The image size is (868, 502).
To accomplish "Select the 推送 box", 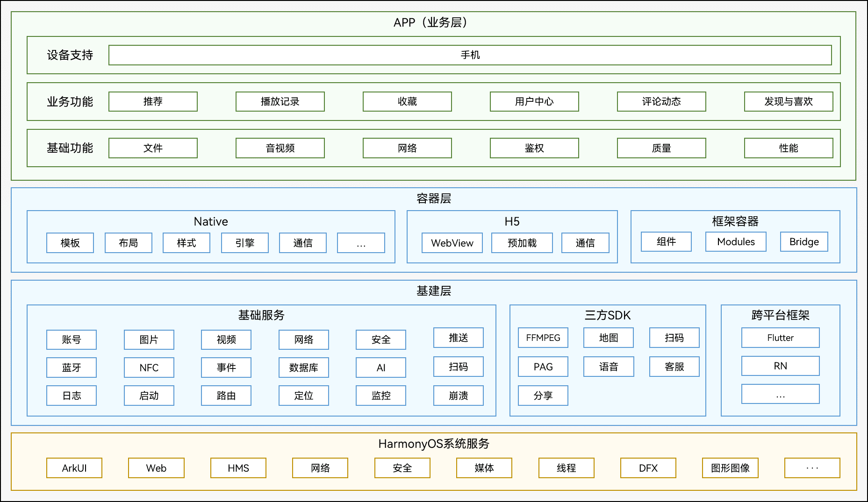I will (459, 338).
